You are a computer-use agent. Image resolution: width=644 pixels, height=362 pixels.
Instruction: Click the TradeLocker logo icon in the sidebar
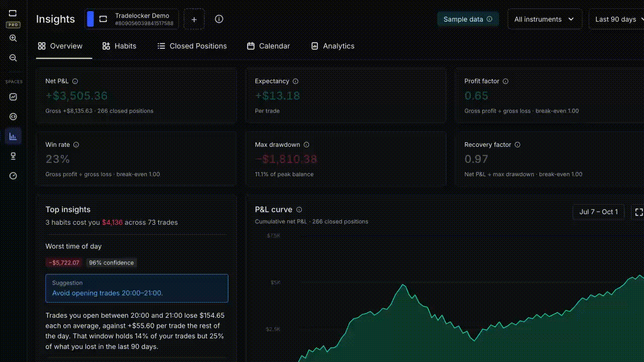click(13, 13)
